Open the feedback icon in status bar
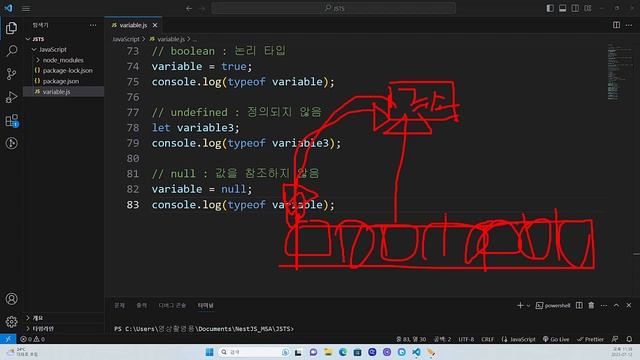Viewport: 640px width, 360px height. (x=615, y=339)
